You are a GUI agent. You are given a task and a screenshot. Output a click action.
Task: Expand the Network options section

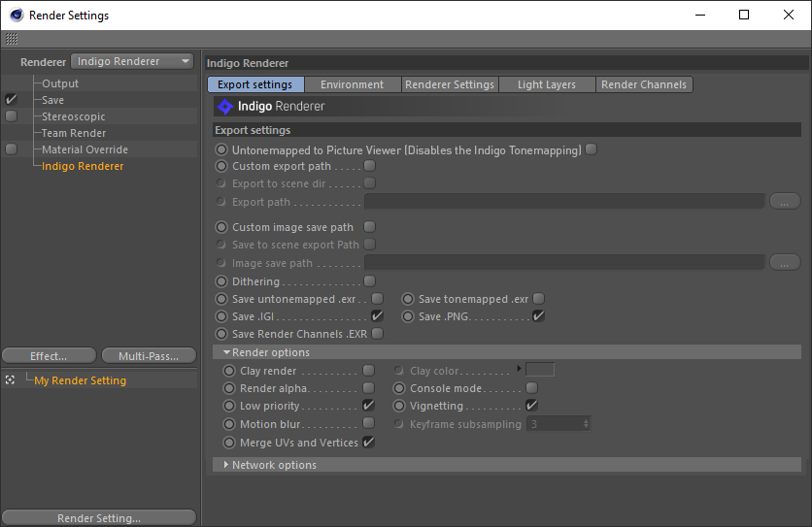(x=226, y=465)
